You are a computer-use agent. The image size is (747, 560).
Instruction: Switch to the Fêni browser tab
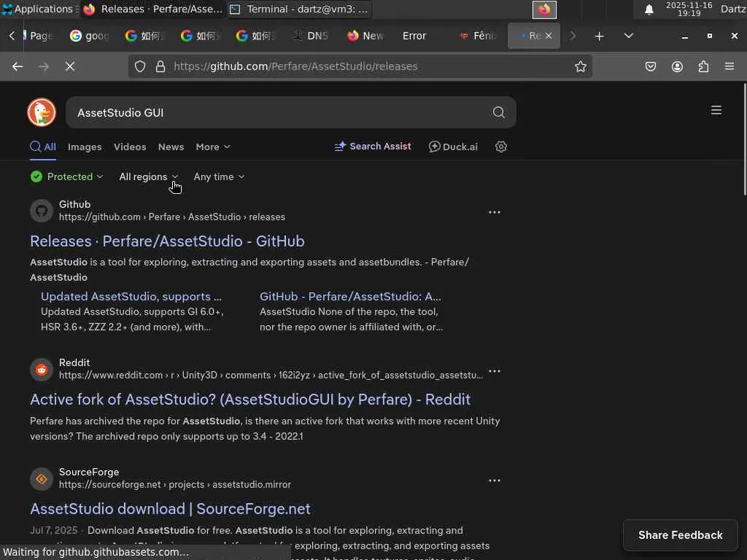[479, 36]
